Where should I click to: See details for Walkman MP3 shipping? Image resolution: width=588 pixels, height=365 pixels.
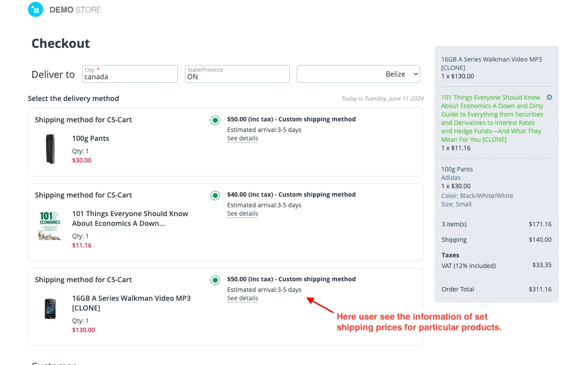coord(242,298)
